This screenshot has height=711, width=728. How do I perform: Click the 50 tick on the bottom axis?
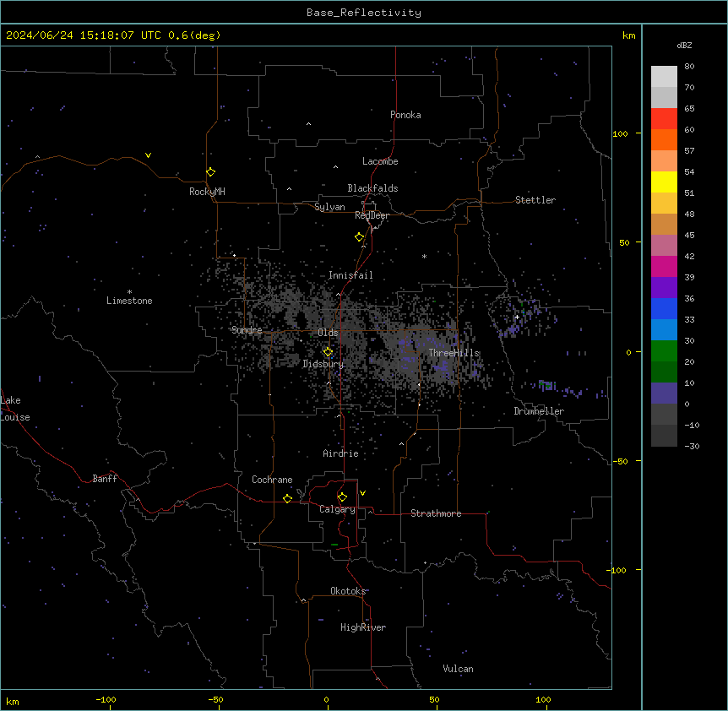pos(434,700)
